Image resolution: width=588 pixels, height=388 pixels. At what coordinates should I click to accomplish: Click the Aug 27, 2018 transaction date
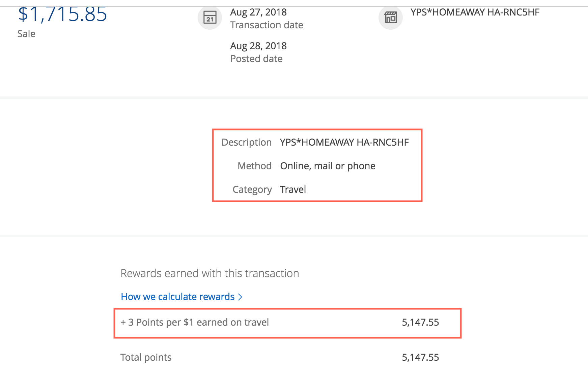(258, 12)
